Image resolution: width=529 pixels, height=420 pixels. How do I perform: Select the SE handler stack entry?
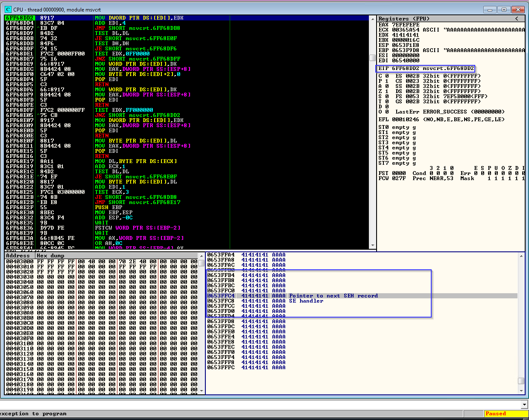pos(306,301)
